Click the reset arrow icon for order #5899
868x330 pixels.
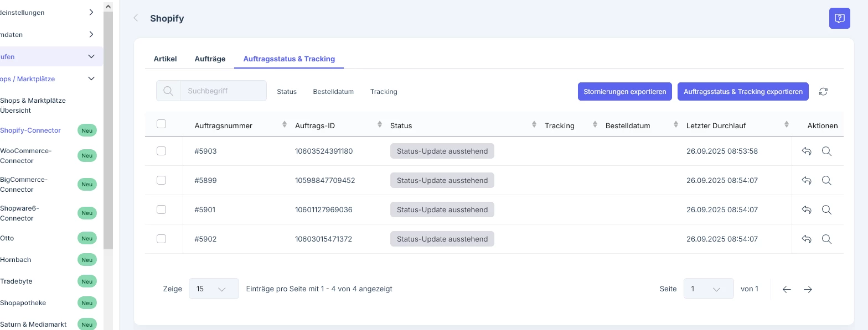pos(807,180)
